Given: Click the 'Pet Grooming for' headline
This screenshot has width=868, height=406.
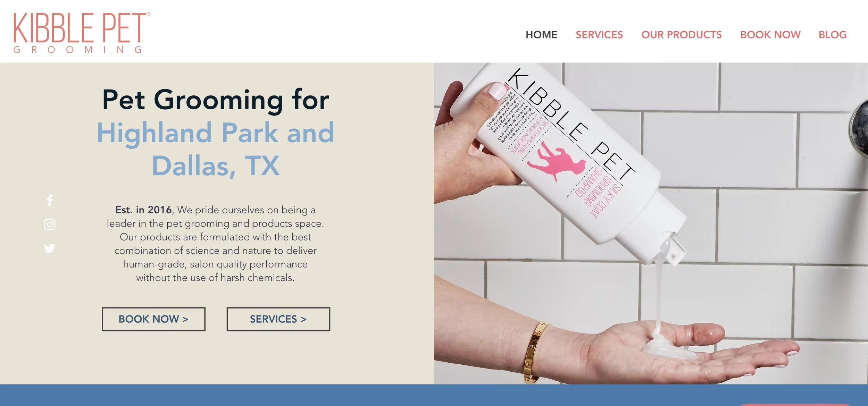Looking at the screenshot, I should [216, 100].
